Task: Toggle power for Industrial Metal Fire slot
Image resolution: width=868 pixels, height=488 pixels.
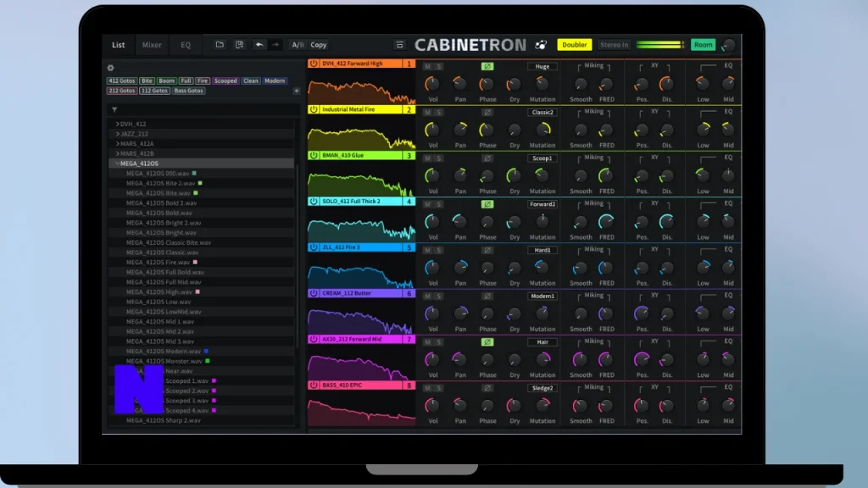Action: pyautogui.click(x=314, y=109)
